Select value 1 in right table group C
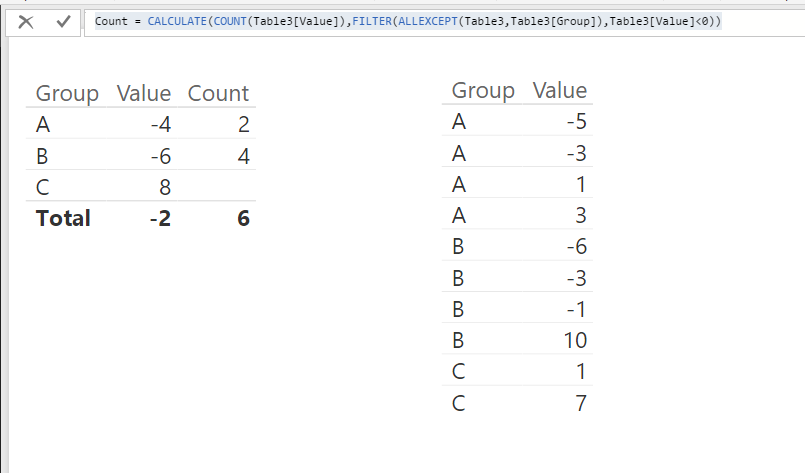 [x=581, y=372]
